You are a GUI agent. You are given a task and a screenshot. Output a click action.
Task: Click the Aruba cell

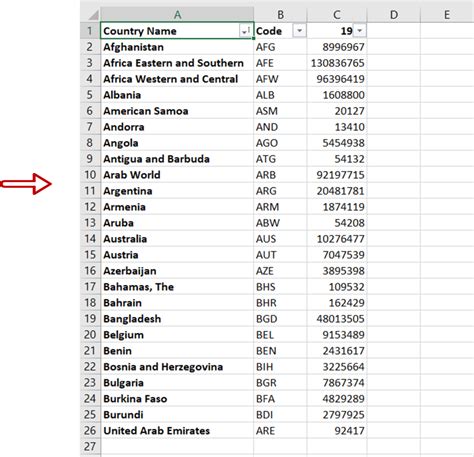coord(177,223)
